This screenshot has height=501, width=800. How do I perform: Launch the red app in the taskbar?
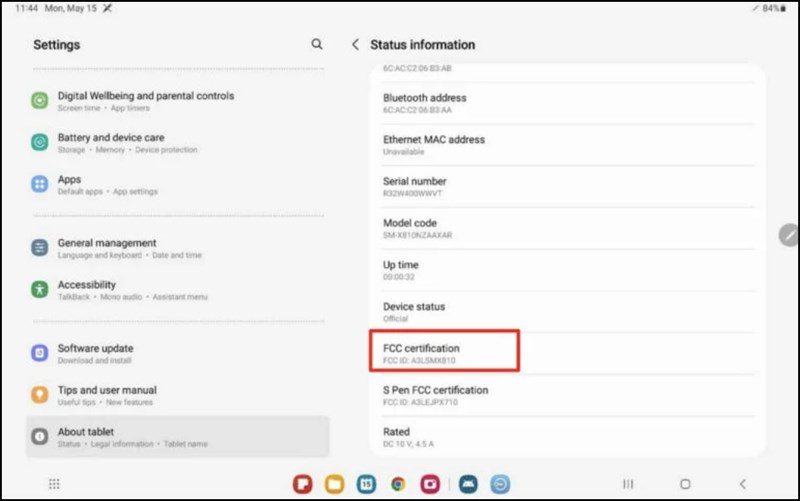tap(303, 484)
